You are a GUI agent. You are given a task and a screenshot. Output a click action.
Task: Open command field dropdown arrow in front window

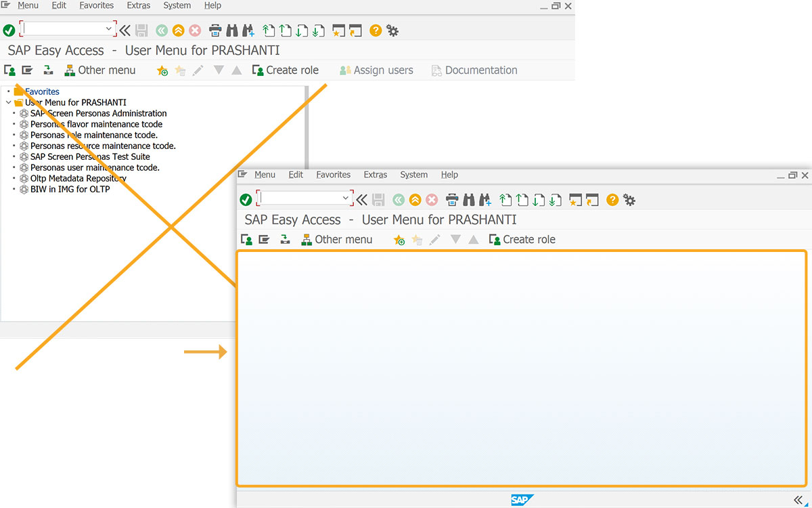pyautogui.click(x=346, y=198)
